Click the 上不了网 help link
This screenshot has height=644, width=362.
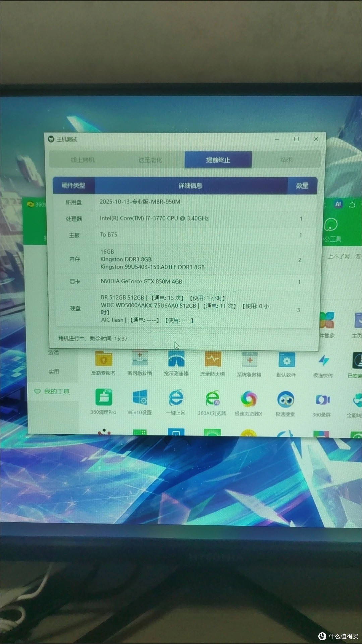344,256
